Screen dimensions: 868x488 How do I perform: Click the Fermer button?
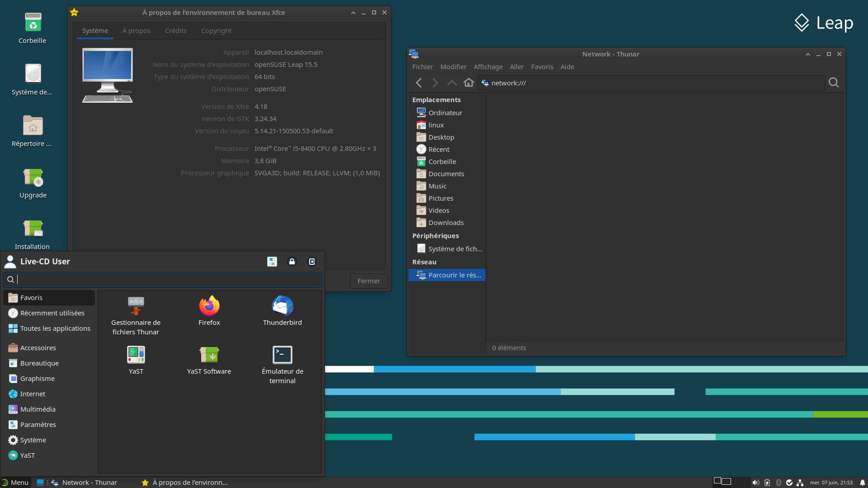[368, 281]
